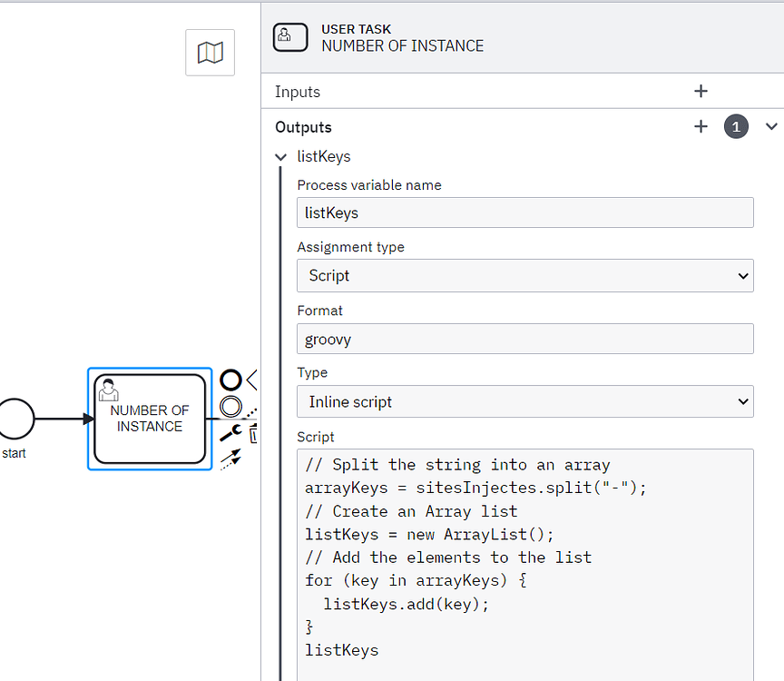Open the Assignment type dropdown showing Script

525,275
